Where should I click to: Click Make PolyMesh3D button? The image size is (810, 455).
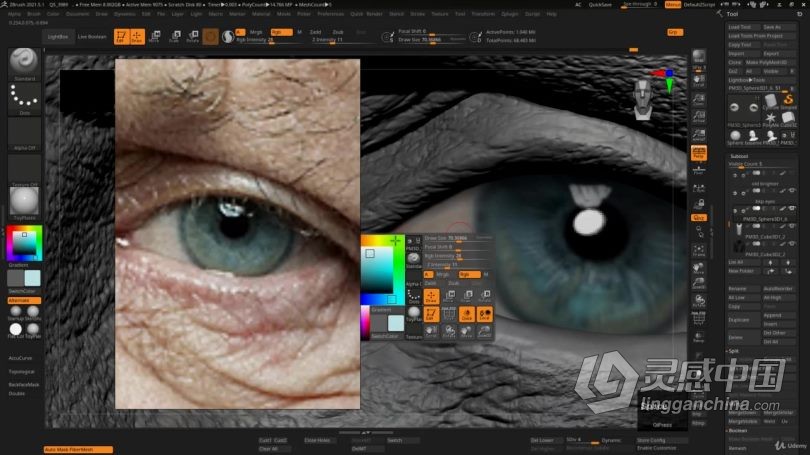(770, 62)
